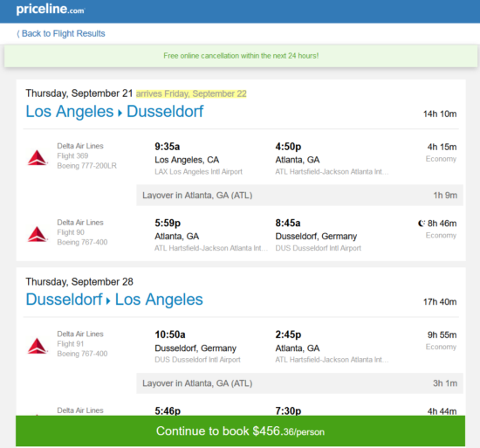The height and width of the screenshot is (448, 480).
Task: Click the arrow between Dusseldorf and Los Angeles
Action: click(x=108, y=301)
